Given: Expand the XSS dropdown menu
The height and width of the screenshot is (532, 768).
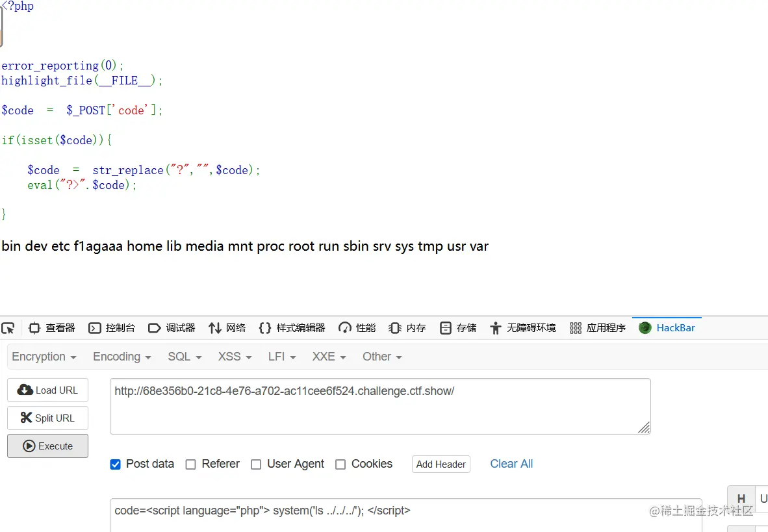Looking at the screenshot, I should pyautogui.click(x=235, y=357).
